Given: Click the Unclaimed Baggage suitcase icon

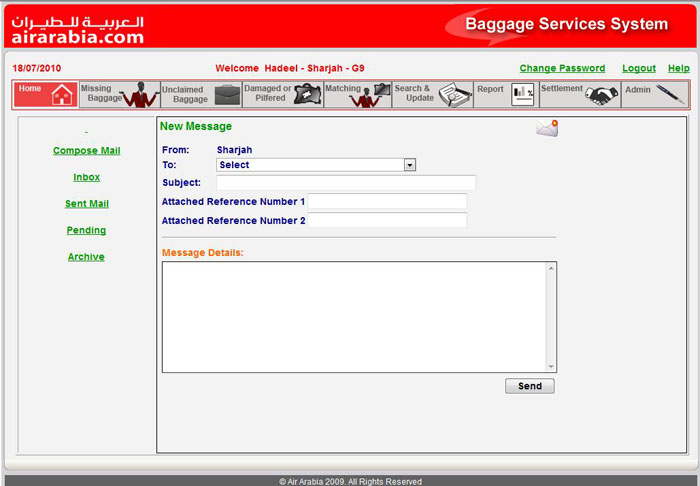Looking at the screenshot, I should point(227,95).
